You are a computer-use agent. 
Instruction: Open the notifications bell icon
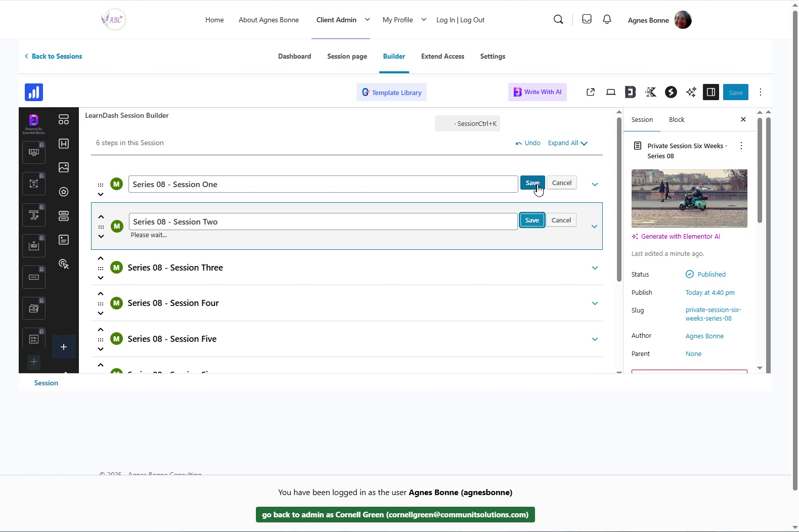coord(607,20)
